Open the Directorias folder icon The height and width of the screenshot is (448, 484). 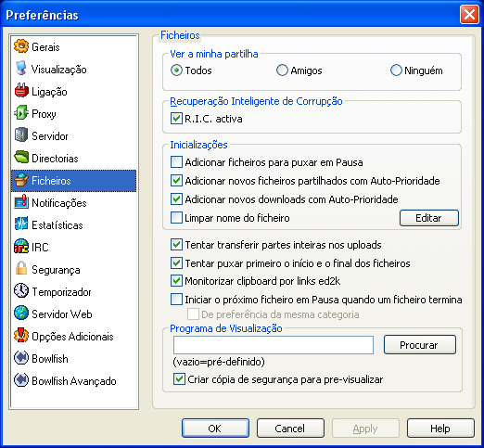pos(21,158)
